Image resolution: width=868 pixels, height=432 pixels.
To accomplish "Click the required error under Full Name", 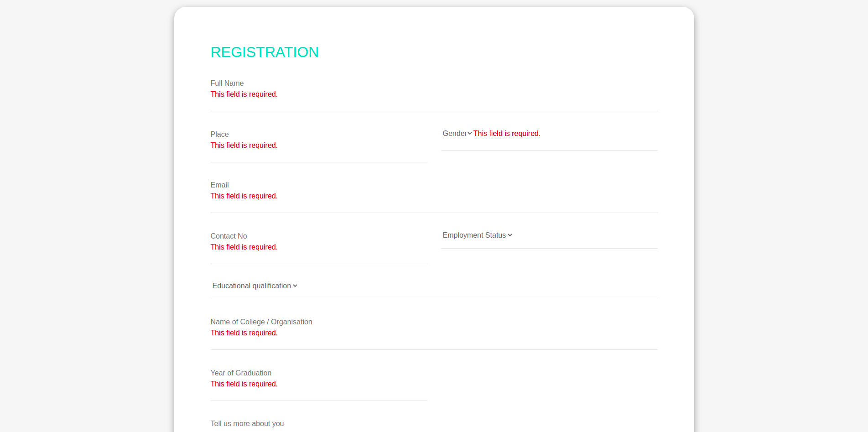I will coord(244,94).
